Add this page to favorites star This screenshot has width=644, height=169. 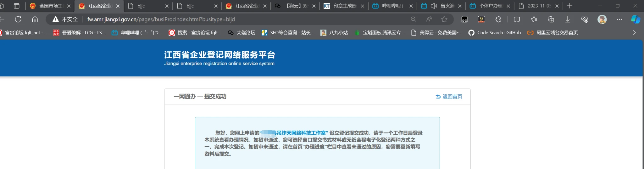(x=444, y=19)
